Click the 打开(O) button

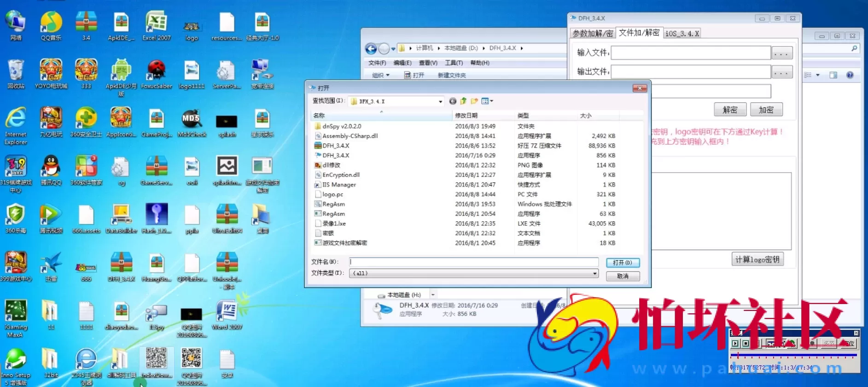click(623, 263)
